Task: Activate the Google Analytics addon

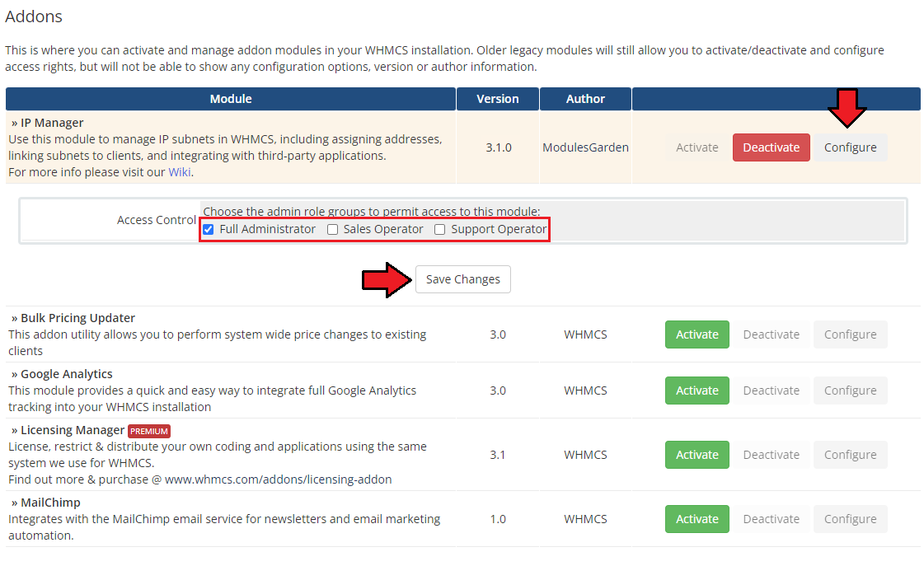Action: coord(697,391)
